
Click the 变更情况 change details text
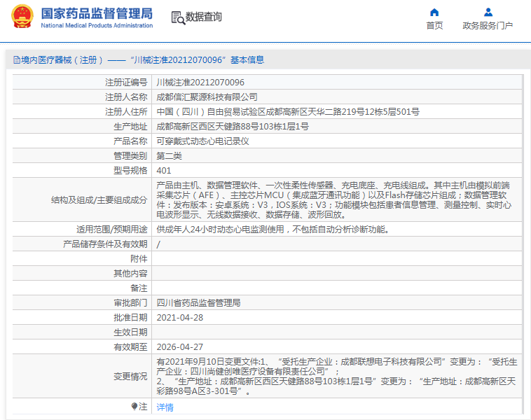[x=337, y=377]
